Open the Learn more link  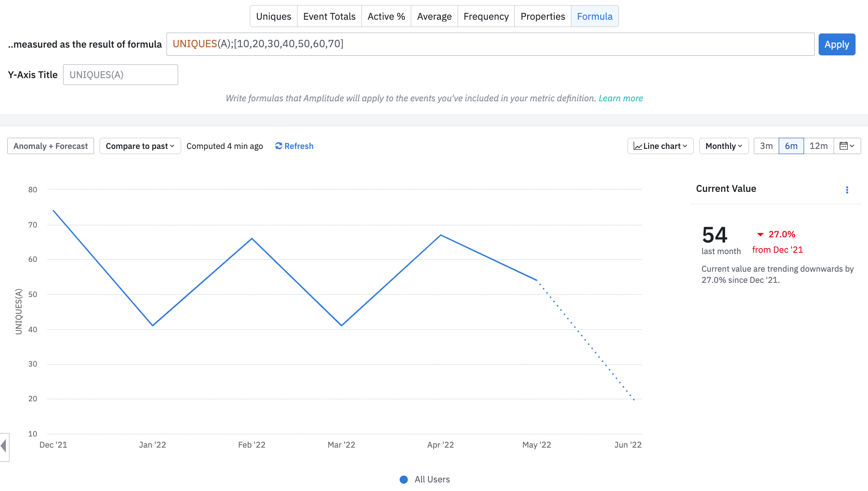pyautogui.click(x=620, y=98)
